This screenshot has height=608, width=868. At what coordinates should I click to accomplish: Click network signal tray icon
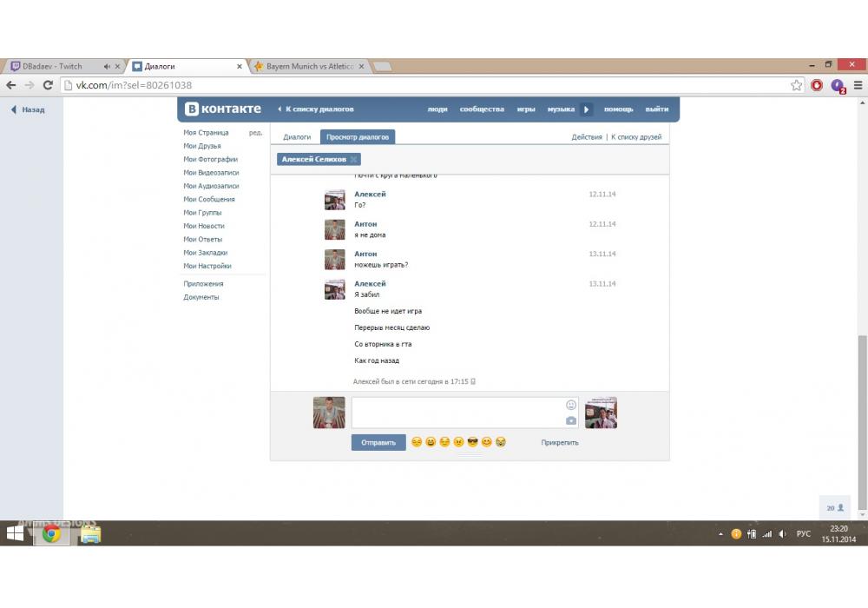click(x=766, y=534)
